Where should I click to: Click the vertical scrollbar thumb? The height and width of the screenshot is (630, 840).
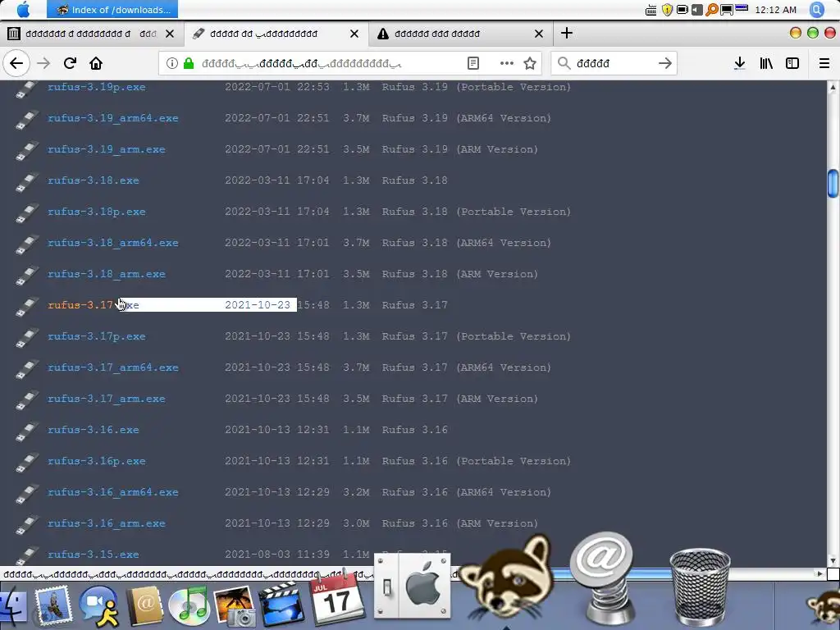833,184
